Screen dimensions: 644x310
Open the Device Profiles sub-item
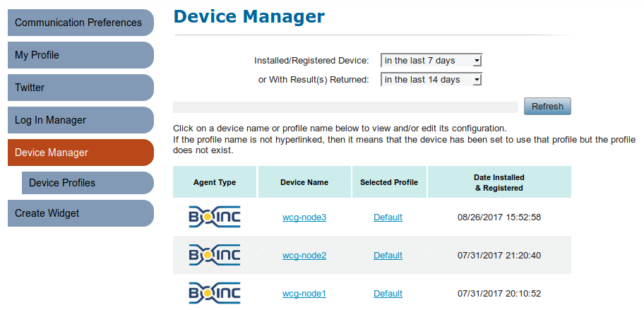pyautogui.click(x=88, y=183)
